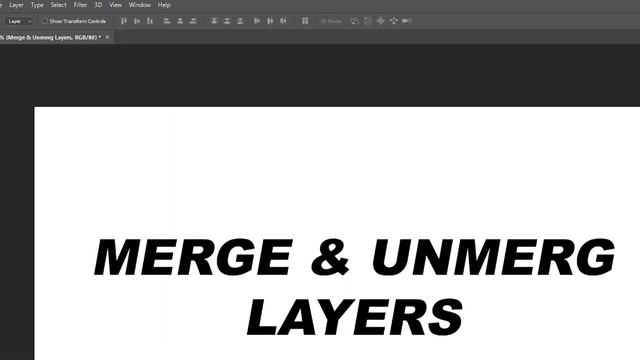
Task: Click the Align vertical centers icon
Action: 137,21
